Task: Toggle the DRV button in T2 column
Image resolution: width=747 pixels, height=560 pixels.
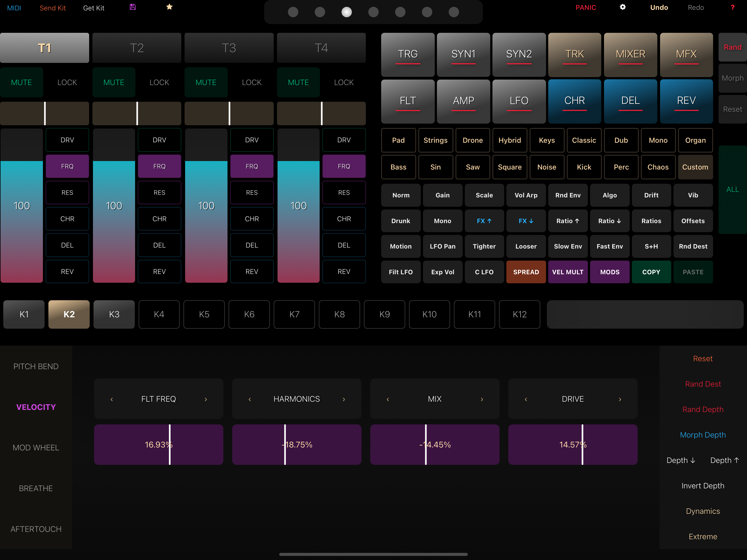Action: [159, 140]
